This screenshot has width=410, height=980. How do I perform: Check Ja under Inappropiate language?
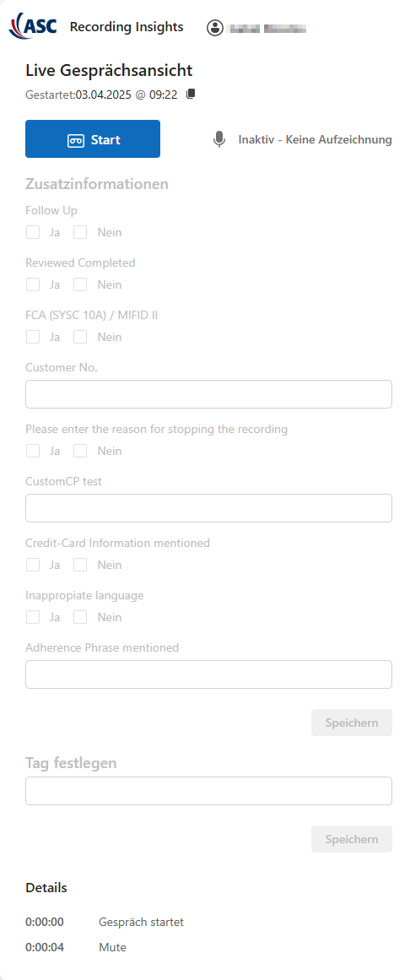click(33, 617)
